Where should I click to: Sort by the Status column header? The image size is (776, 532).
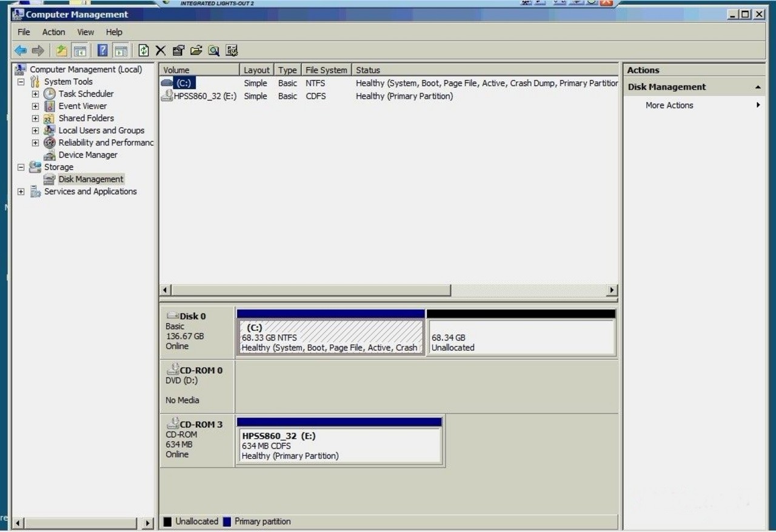point(485,70)
